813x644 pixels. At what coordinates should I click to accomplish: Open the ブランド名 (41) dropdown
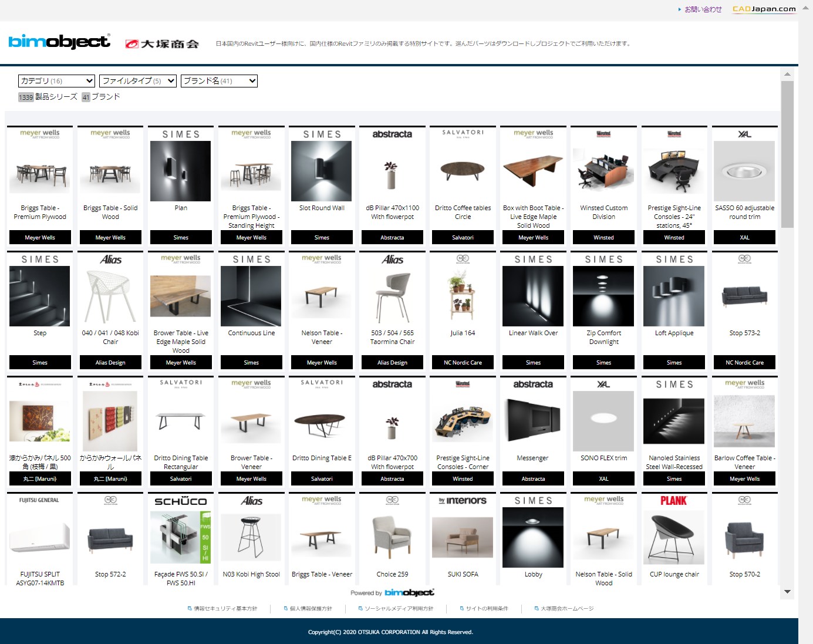[219, 80]
